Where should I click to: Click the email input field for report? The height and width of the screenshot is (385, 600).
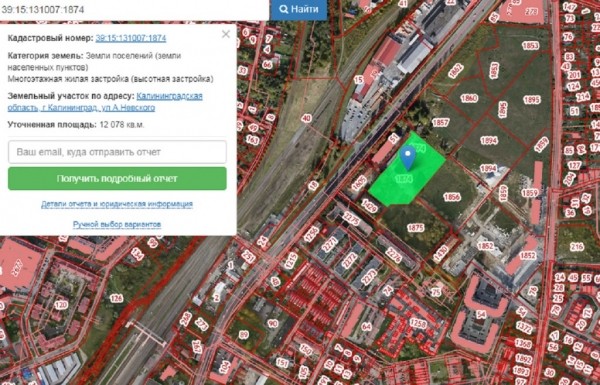[117, 152]
